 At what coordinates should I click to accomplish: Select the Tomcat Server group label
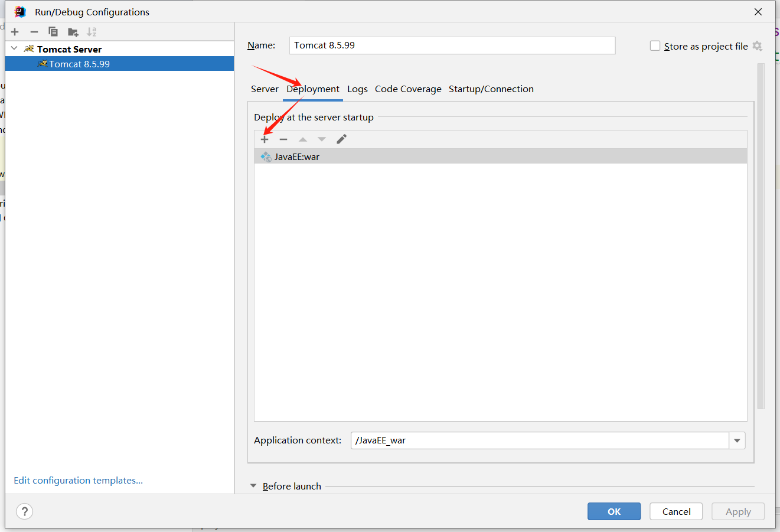[69, 49]
